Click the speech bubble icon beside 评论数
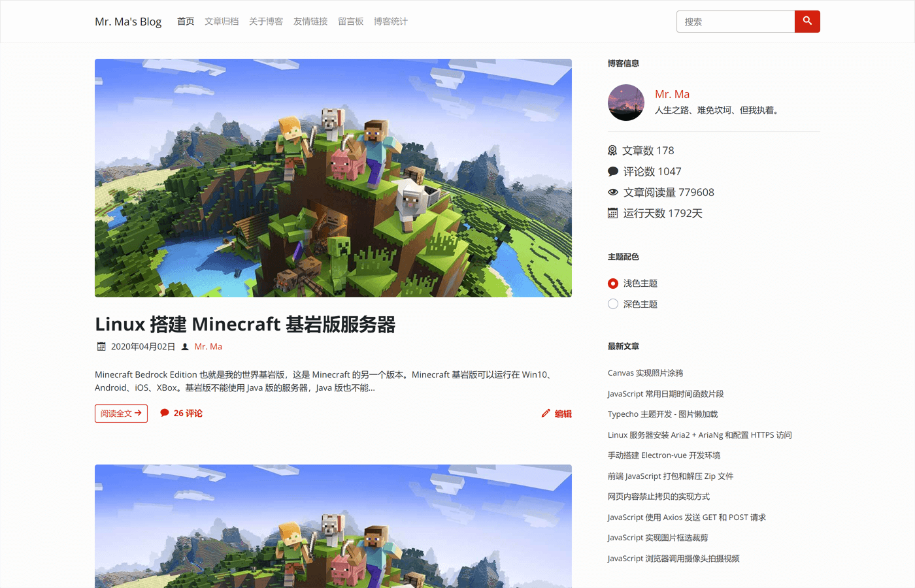Screen dimensions: 915x588 [x=613, y=171]
